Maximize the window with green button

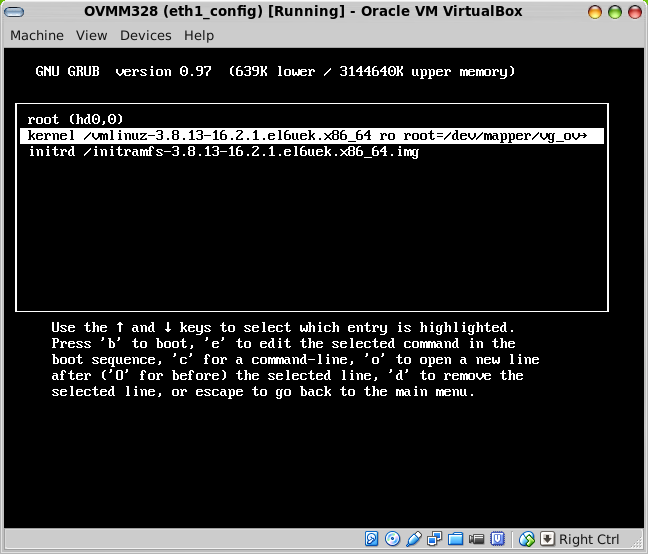coord(615,12)
